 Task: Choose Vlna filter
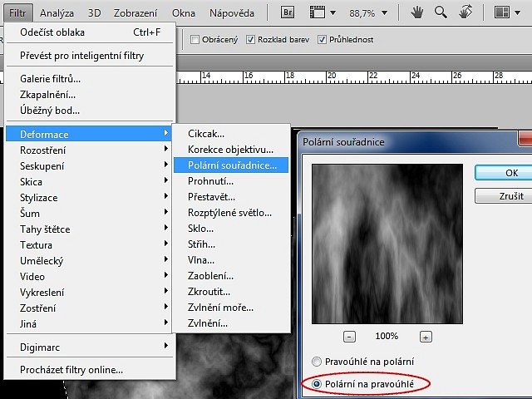231,260
